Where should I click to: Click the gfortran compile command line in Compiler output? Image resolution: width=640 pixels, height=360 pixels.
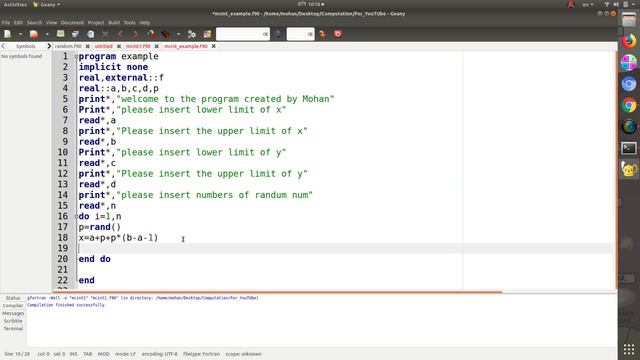pyautogui.click(x=143, y=298)
